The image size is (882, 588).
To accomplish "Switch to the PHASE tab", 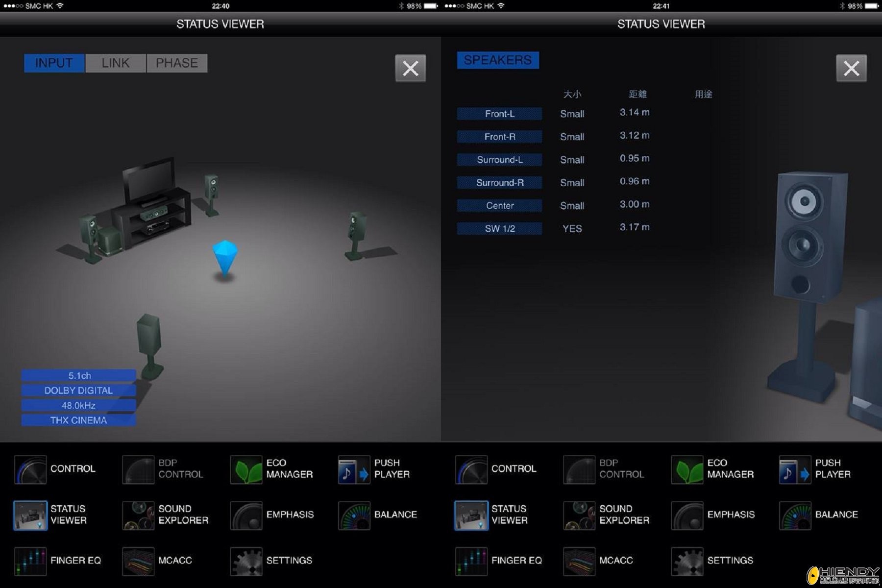I will point(177,63).
